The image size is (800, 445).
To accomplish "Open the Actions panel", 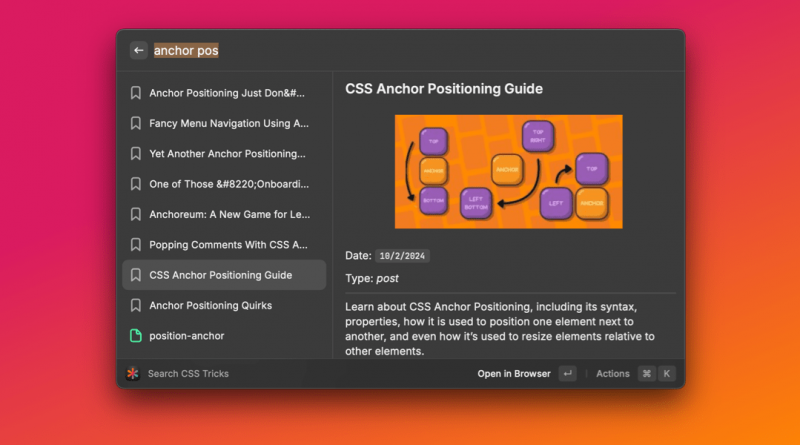I will [613, 373].
